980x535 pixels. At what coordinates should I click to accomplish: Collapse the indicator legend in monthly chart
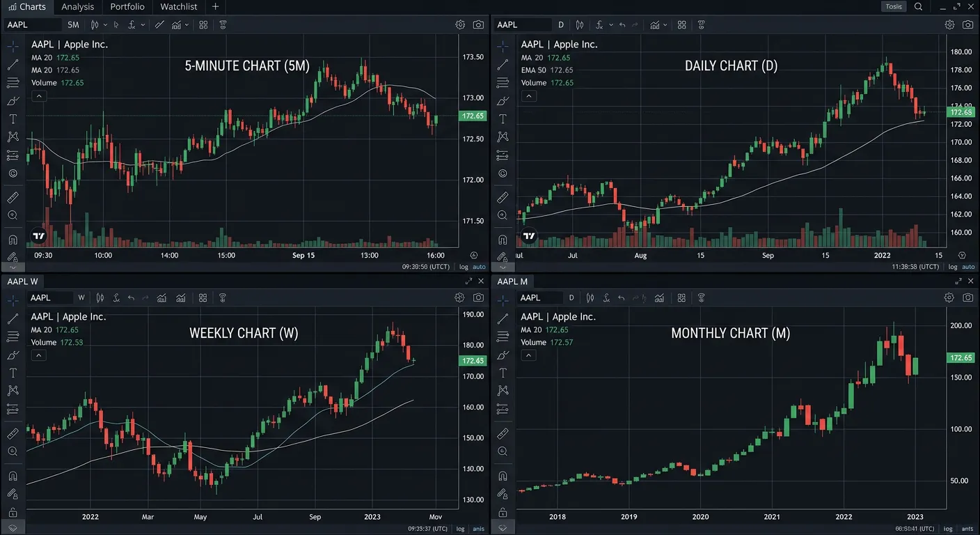[529, 355]
